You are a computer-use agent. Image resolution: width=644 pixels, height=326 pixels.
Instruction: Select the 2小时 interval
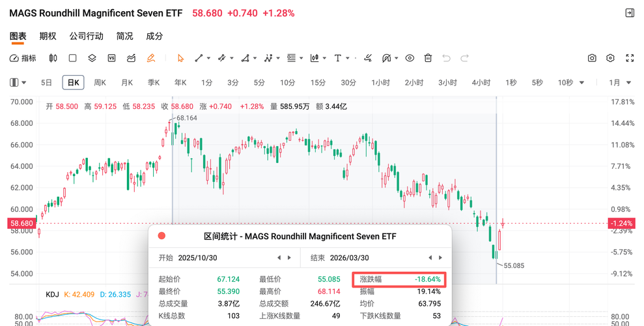pyautogui.click(x=413, y=83)
